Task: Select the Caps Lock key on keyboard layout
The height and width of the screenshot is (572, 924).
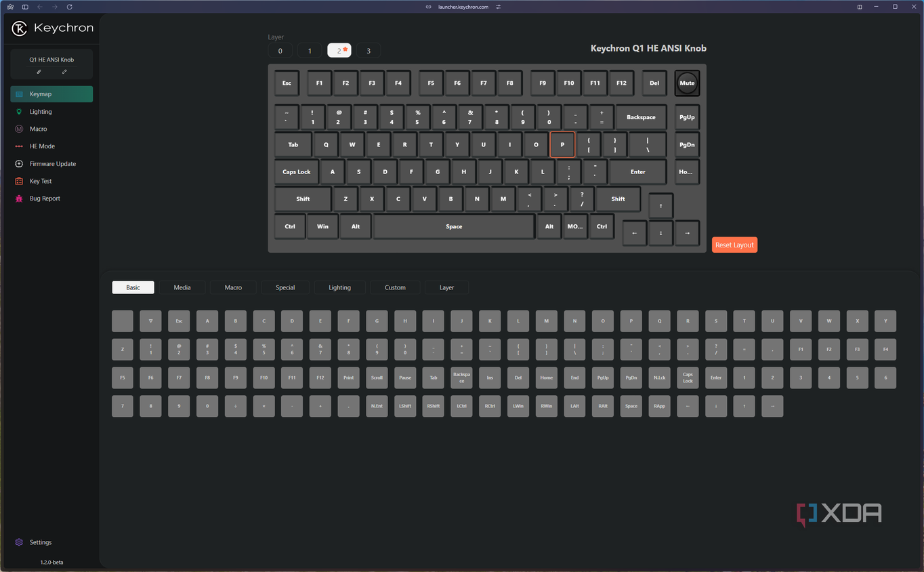Action: pos(297,171)
